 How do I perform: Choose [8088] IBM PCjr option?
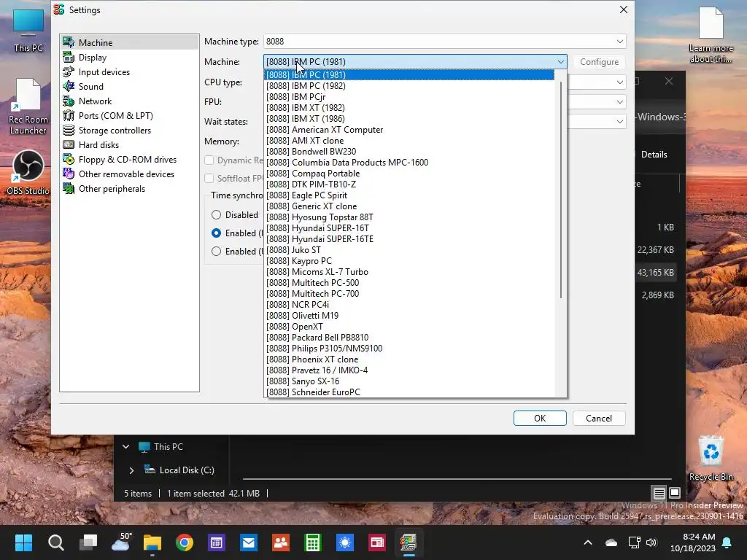click(410, 97)
